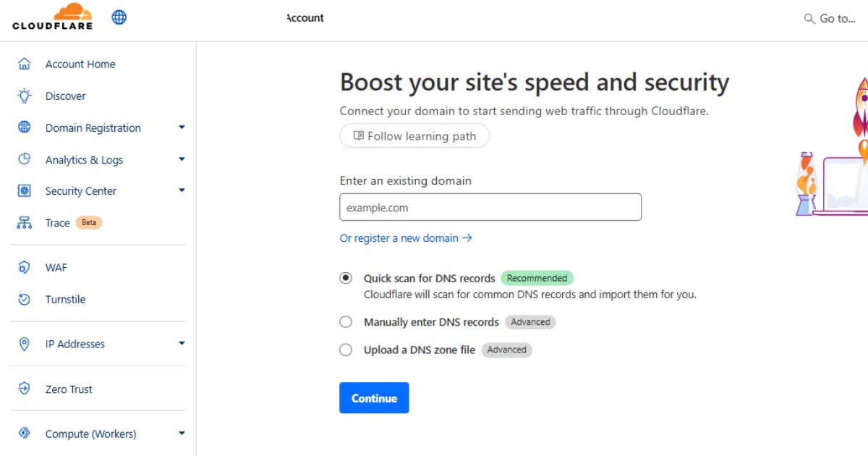Open Zero Trust from the sidebar icon
Image resolution: width=868 pixels, height=456 pixels.
point(25,389)
